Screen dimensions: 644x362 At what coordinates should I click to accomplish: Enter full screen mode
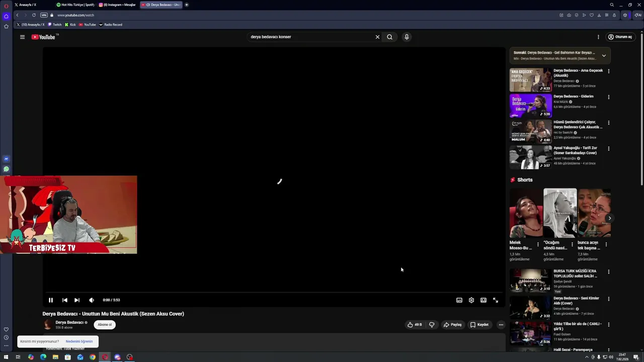496,300
